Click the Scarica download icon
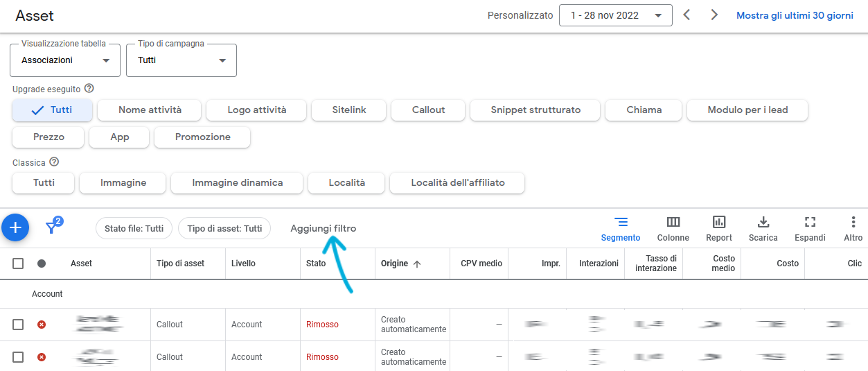The image size is (868, 371). coord(763,228)
